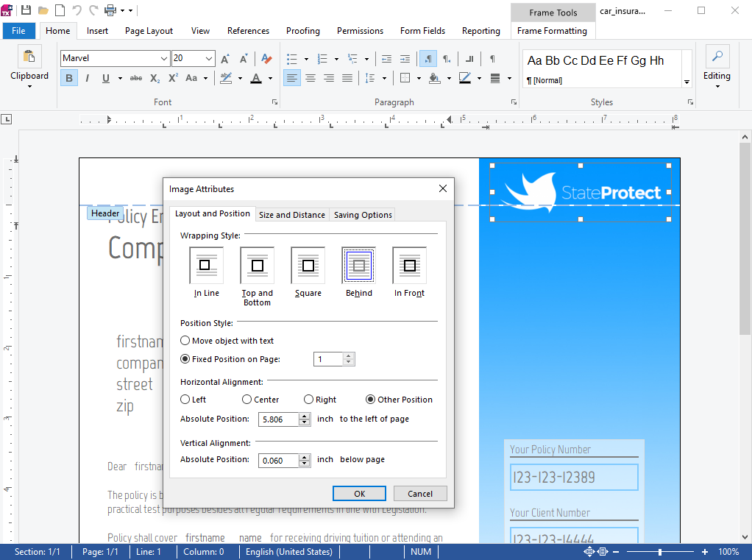This screenshot has width=752, height=560.
Task: Open the Page Layout ribbon tab
Action: (x=149, y=31)
